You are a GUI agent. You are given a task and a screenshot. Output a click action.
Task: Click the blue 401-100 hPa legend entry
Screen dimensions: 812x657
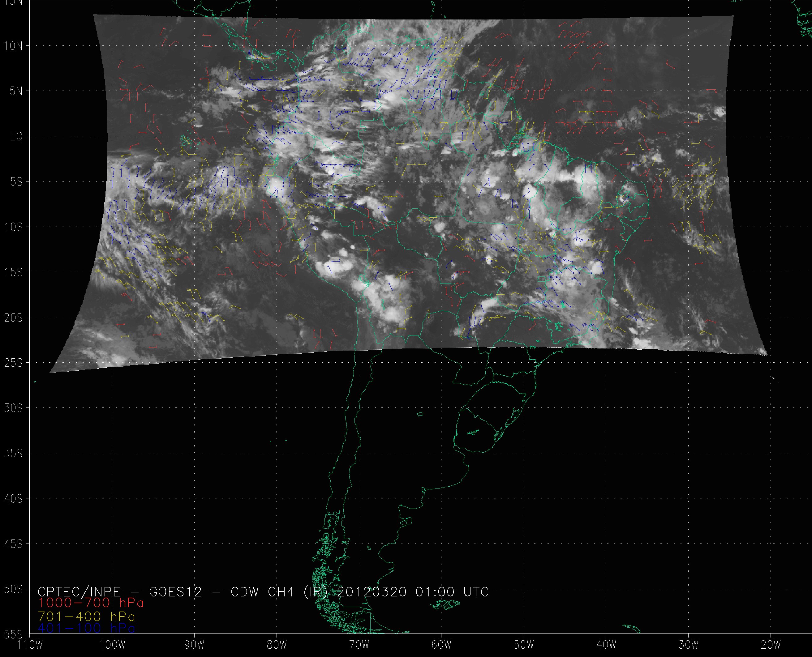coord(86,628)
